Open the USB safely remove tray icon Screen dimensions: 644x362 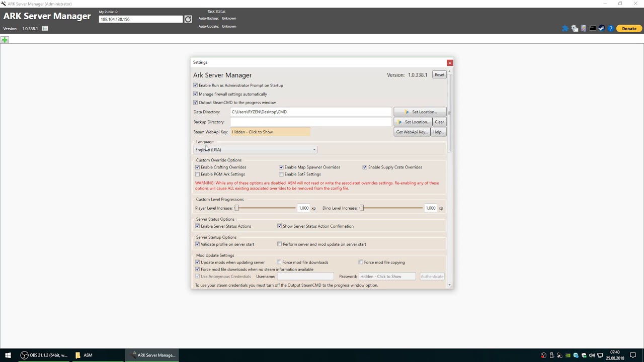pos(552,355)
